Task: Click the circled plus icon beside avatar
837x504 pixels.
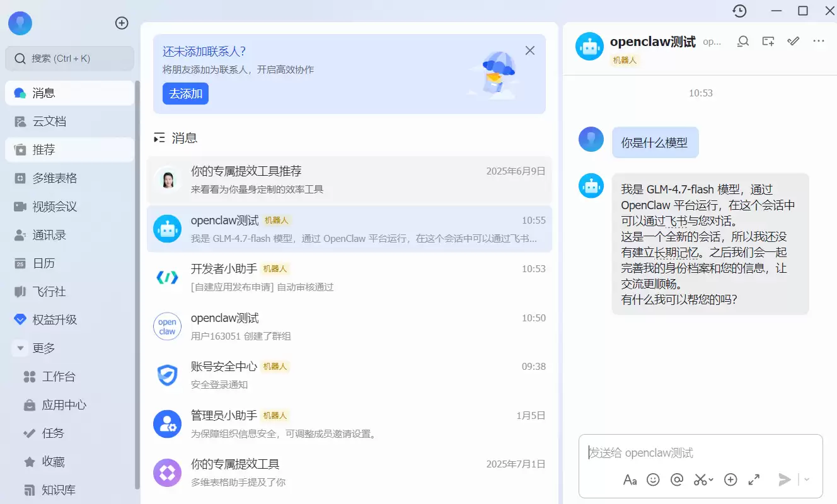Action: point(122,23)
